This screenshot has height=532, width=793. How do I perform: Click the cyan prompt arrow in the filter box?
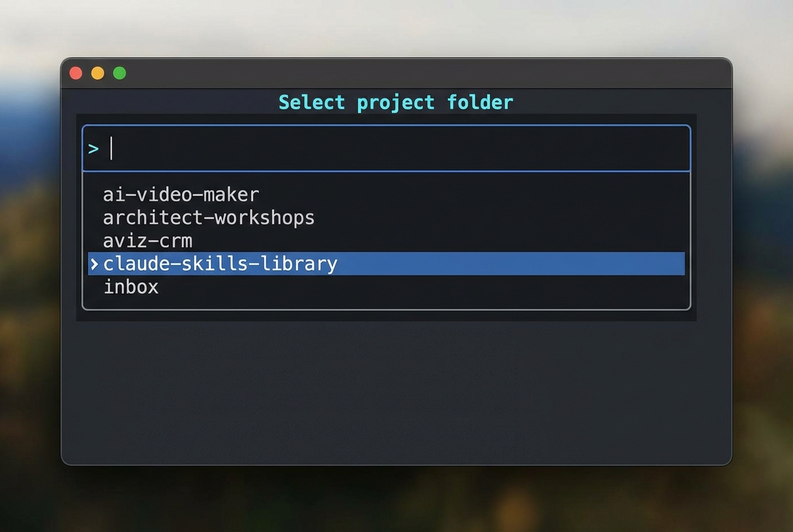(x=93, y=149)
